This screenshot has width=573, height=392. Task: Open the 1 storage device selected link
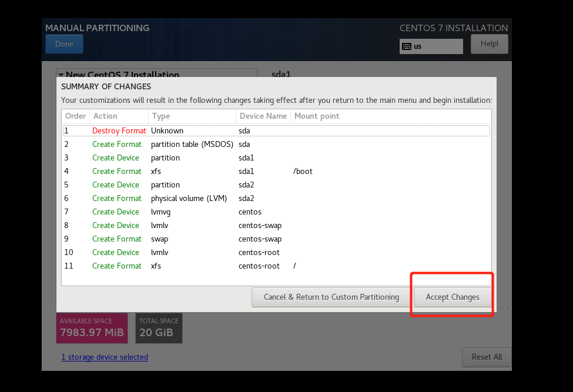[x=105, y=357]
